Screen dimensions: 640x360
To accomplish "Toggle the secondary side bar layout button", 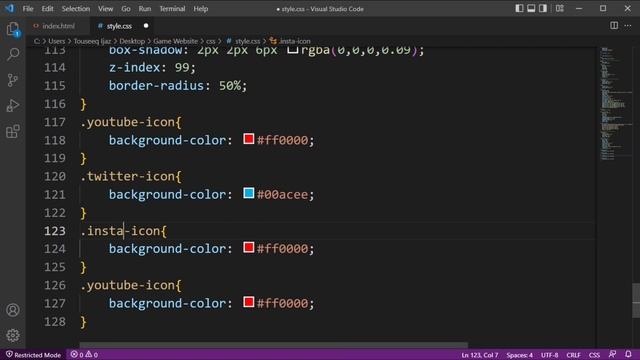I will 543,8.
